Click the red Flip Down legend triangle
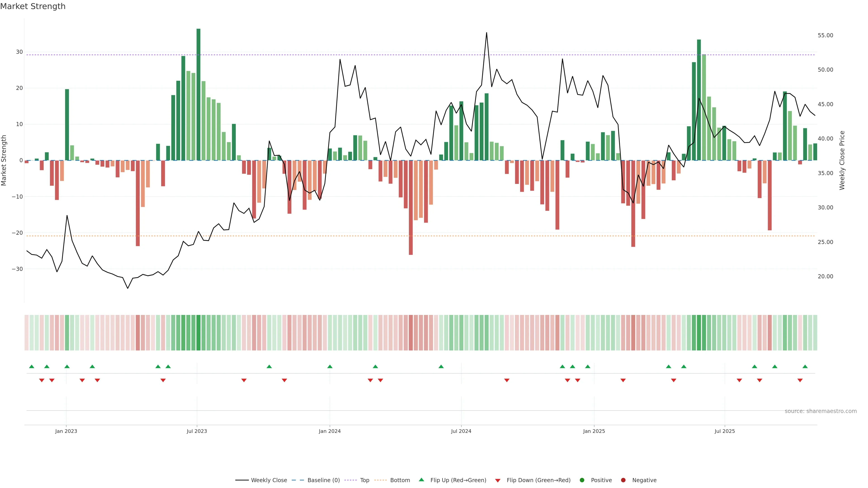This screenshot has height=488, width=868. [x=498, y=480]
